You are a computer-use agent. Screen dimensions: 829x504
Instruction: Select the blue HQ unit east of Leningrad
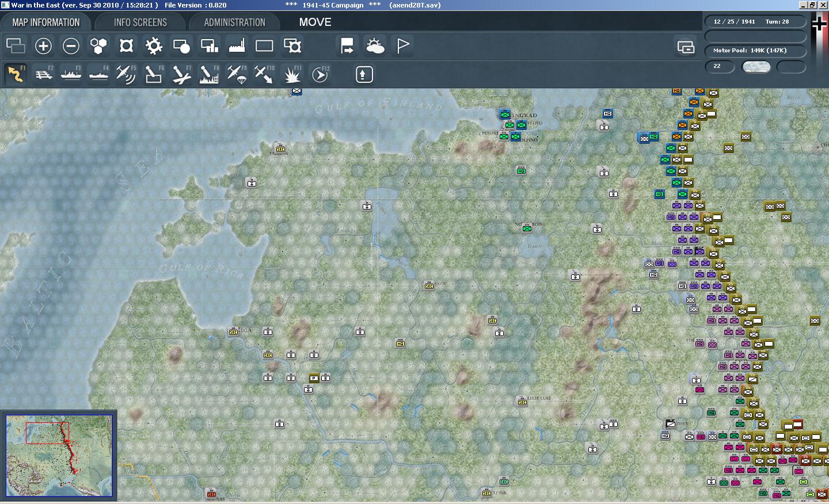pos(607,113)
